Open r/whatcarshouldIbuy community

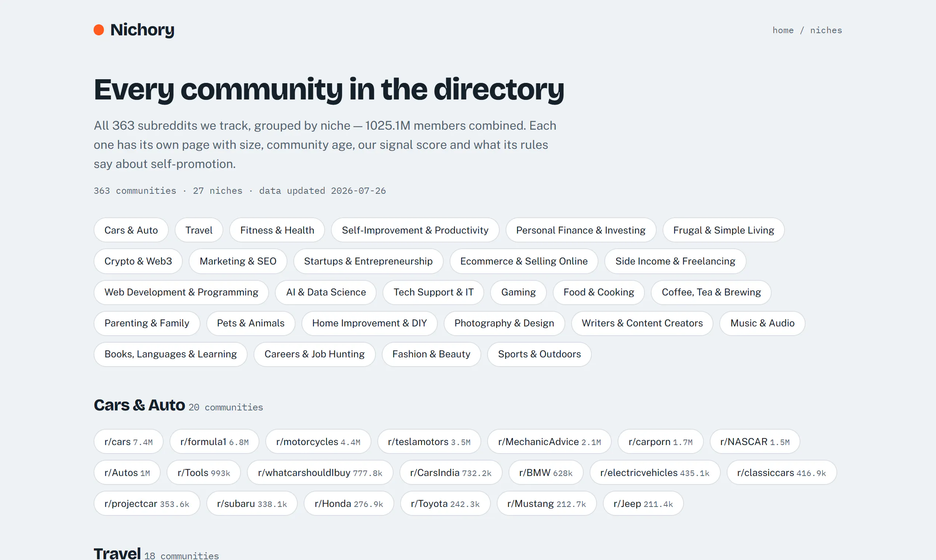click(x=319, y=472)
